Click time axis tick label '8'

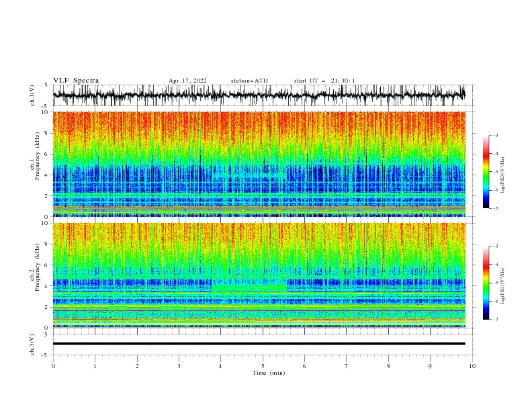pyautogui.click(x=388, y=366)
